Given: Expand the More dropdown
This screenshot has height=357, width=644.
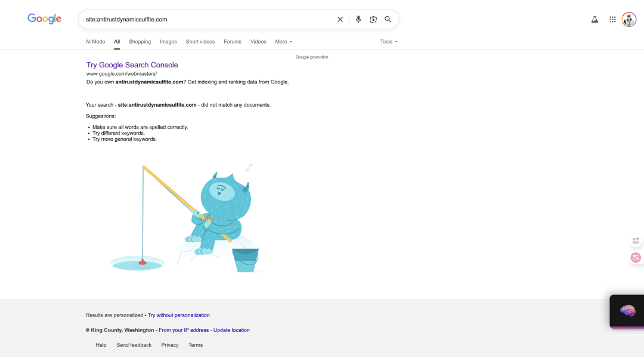Looking at the screenshot, I should click(283, 42).
